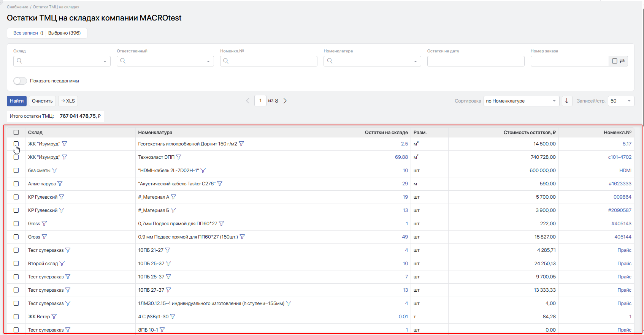Image resolution: width=644 pixels, height=335 pixels.
Task: Click filter icon beside ЖК Ветер
Action: [x=54, y=317]
